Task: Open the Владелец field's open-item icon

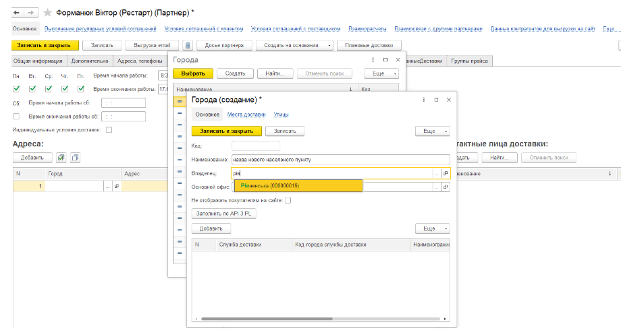Action: (x=446, y=173)
